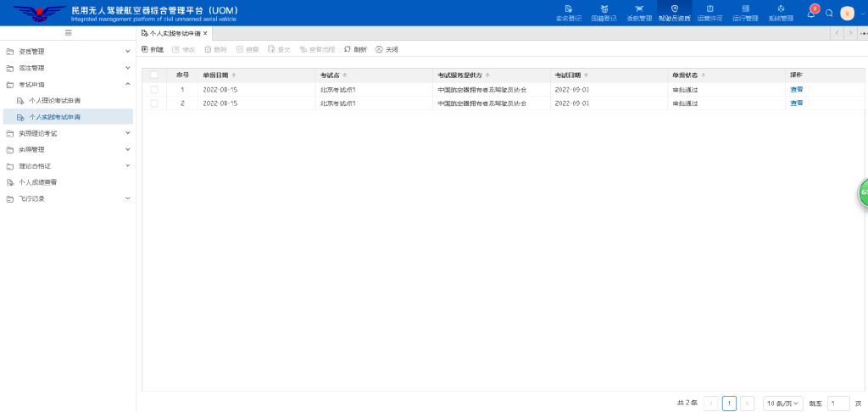This screenshot has width=868, height=412.
Task: Click the jump-to-page input field
Action: click(x=838, y=404)
